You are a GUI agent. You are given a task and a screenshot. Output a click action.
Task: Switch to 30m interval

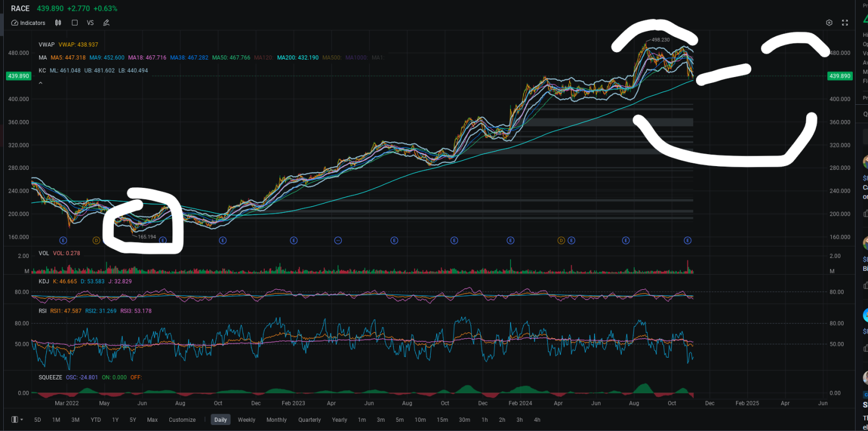tap(465, 420)
